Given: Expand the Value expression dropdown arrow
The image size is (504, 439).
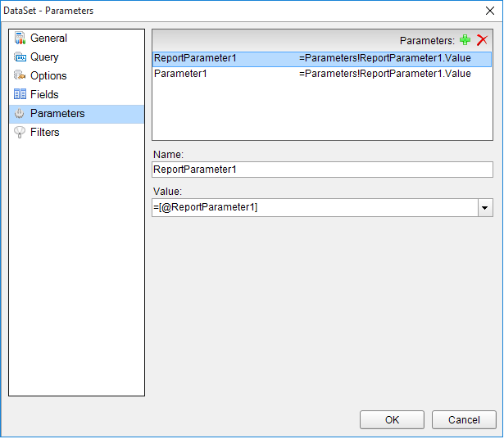Looking at the screenshot, I should 484,208.
